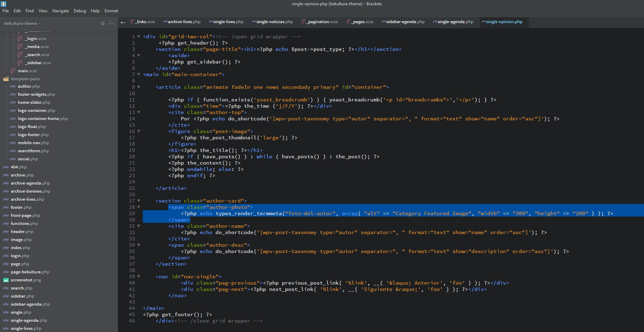This screenshot has height=332, width=644.
Task: Click the Sass icon on _pagination.scss tab
Action: 304,22
